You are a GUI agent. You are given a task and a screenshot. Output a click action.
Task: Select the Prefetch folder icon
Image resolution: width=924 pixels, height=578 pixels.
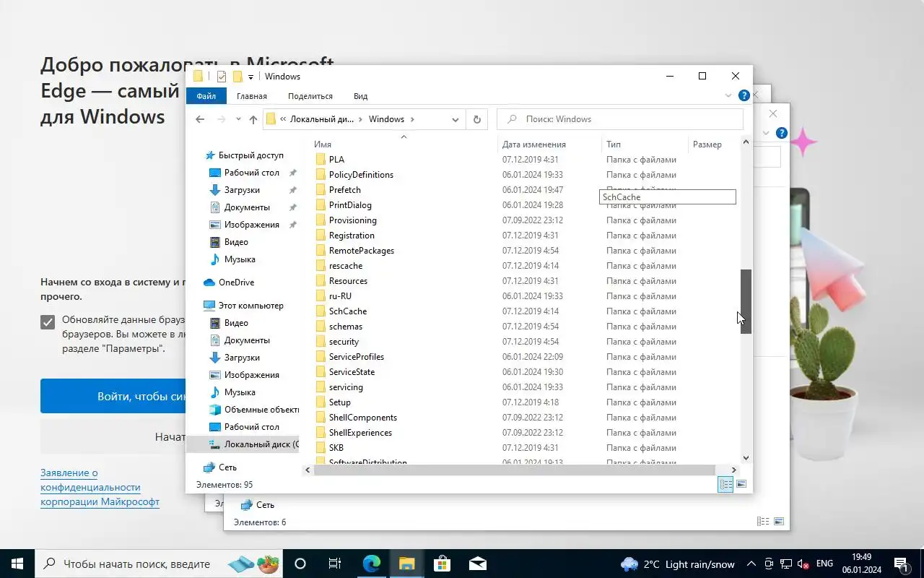[321, 190]
